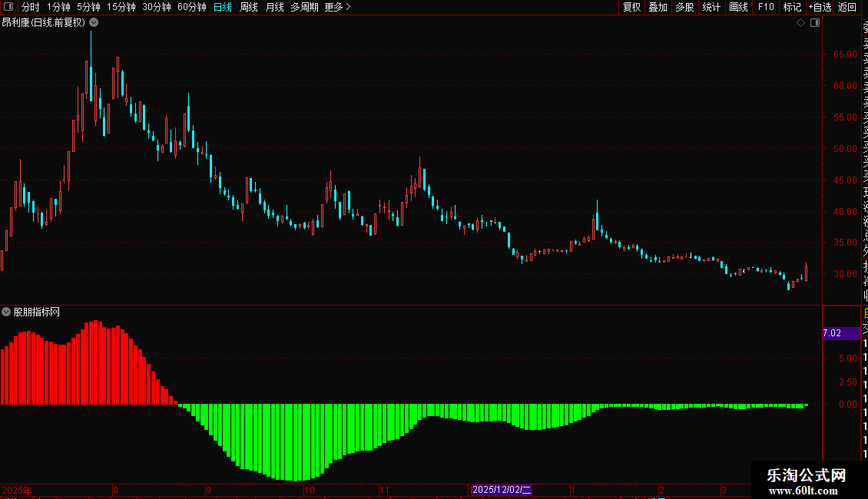Image resolution: width=868 pixels, height=499 pixels.
Task: Click the 55.00 price axis label
Action: (x=845, y=117)
